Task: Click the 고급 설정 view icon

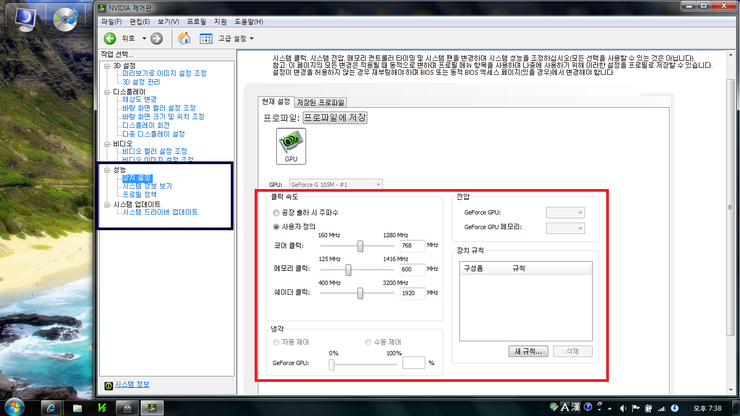Action: coord(206,39)
